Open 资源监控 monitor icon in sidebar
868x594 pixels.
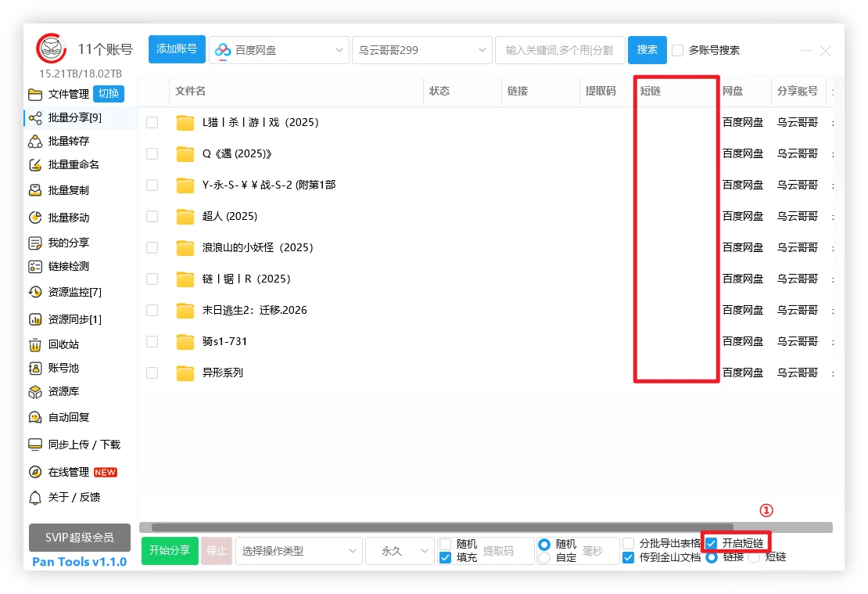(35, 292)
